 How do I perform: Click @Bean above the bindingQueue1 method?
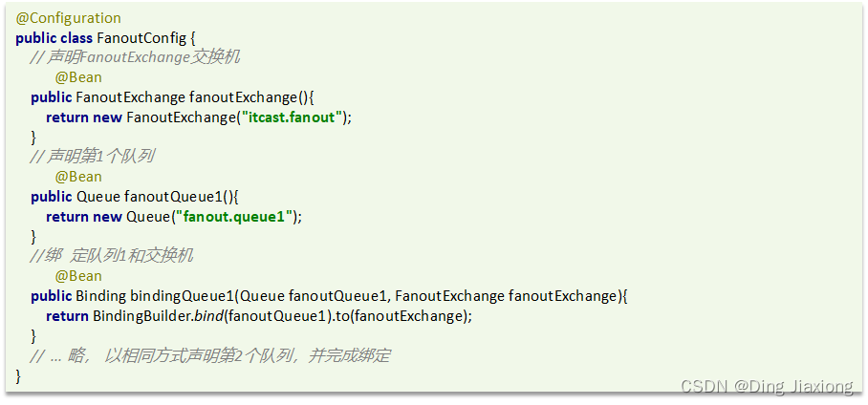click(x=78, y=276)
